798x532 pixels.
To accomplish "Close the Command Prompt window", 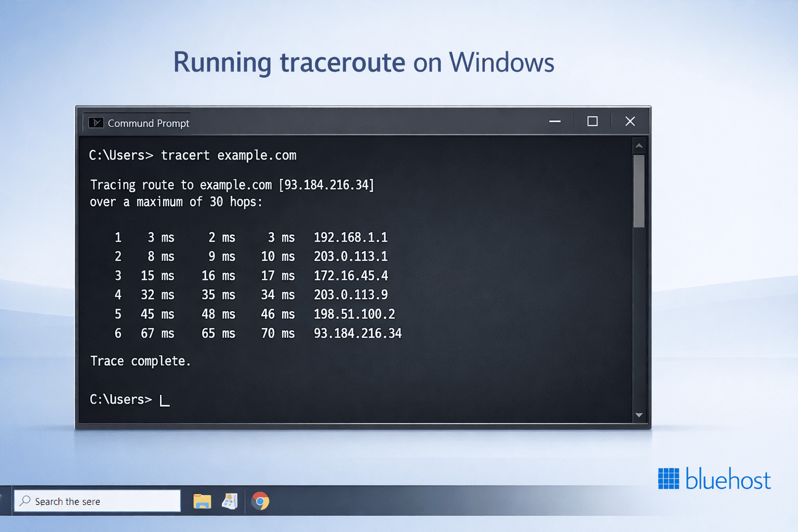I will (630, 121).
